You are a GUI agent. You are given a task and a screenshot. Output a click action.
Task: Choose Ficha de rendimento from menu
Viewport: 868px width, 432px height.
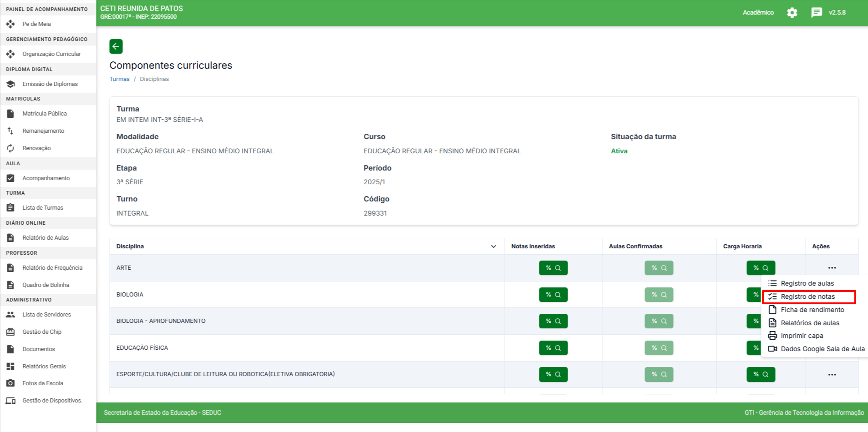pyautogui.click(x=812, y=310)
